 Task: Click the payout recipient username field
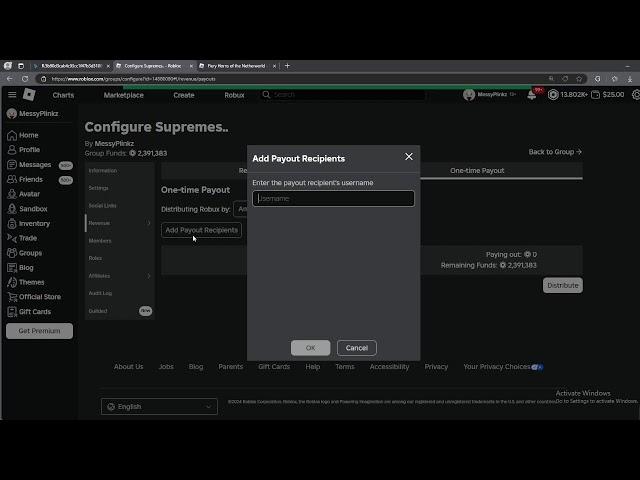point(333,199)
